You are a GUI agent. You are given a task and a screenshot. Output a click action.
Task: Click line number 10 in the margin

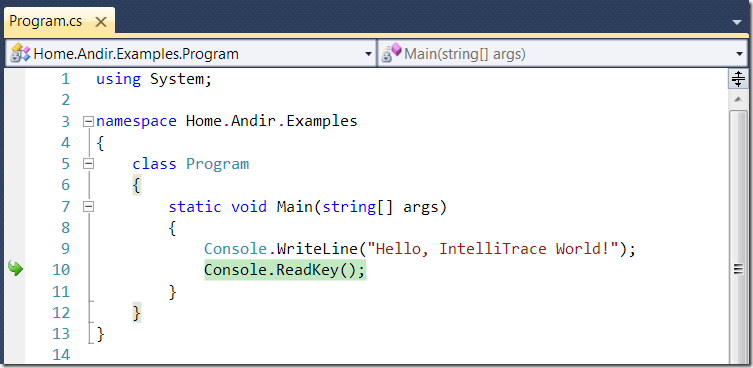pyautogui.click(x=61, y=270)
